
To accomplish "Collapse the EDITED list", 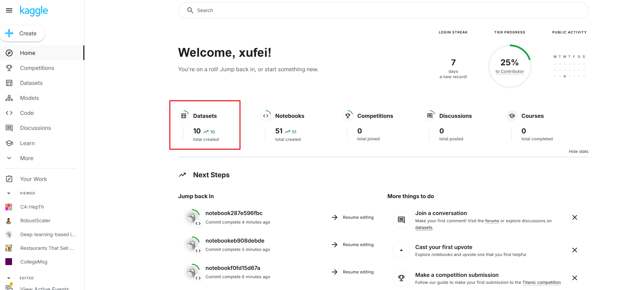I will click(9, 278).
